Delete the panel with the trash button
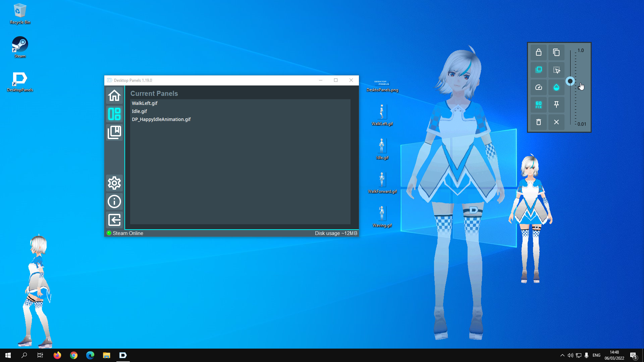This screenshot has width=644, height=362. pos(539,122)
